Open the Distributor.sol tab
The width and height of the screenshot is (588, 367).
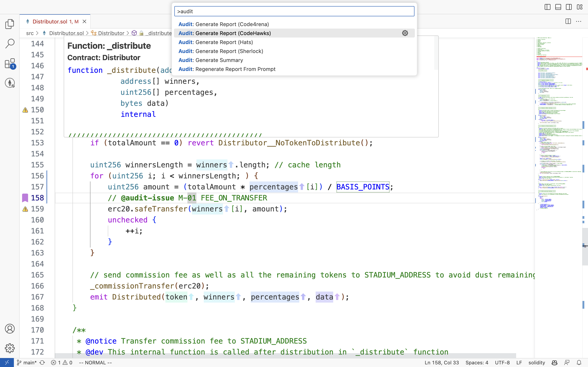click(x=50, y=22)
